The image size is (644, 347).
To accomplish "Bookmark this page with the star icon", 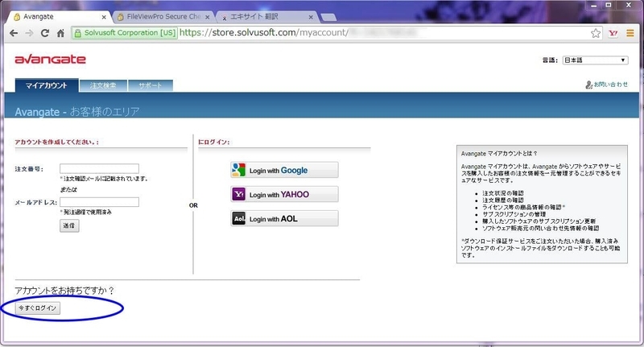I will [596, 33].
